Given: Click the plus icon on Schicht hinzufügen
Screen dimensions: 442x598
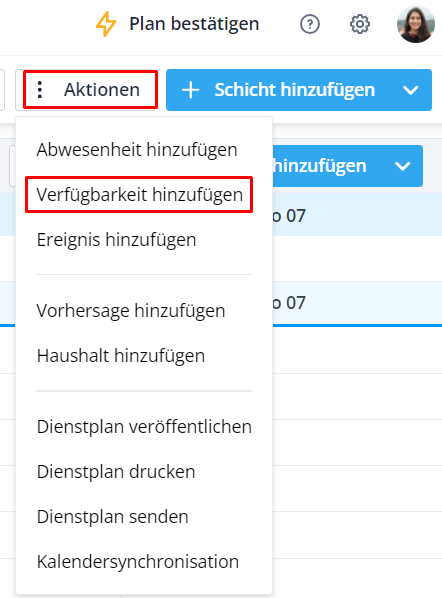Looking at the screenshot, I should (x=191, y=90).
